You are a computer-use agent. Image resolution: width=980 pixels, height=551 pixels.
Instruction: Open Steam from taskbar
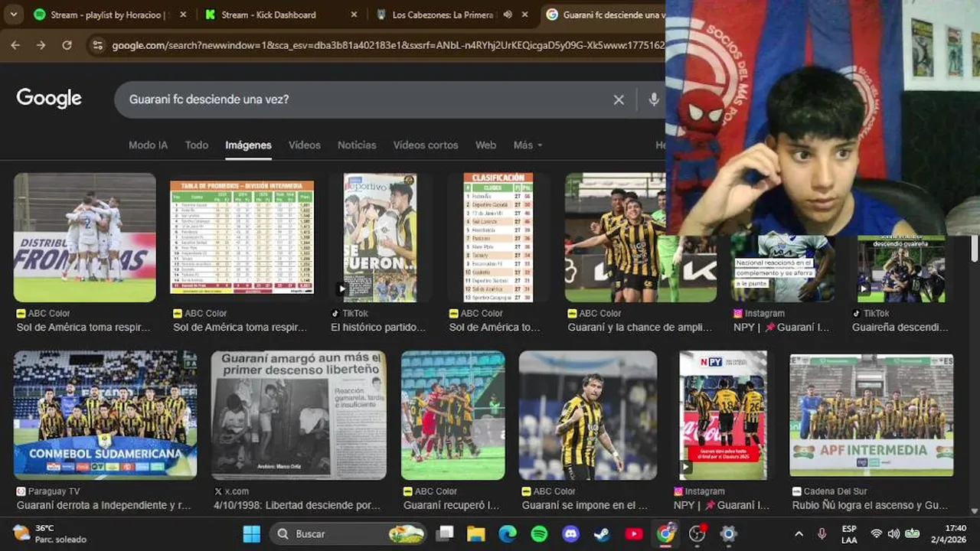pyautogui.click(x=603, y=534)
